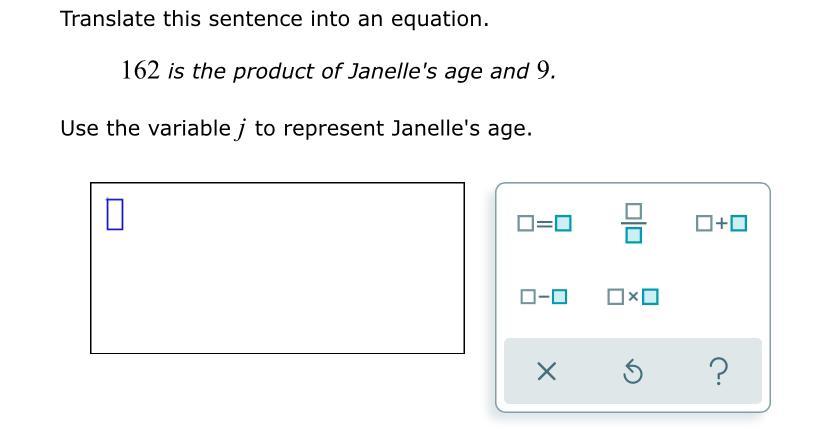Insert the fraction template

coord(633,223)
